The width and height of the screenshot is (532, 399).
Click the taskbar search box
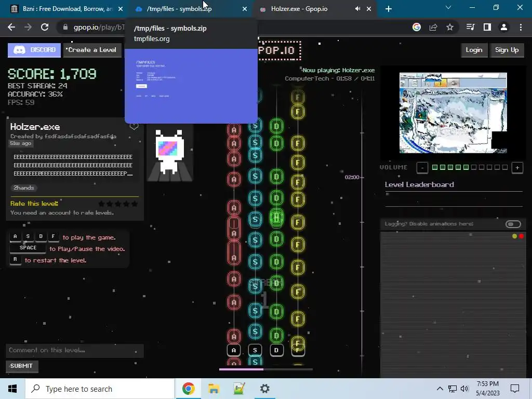coord(100,389)
